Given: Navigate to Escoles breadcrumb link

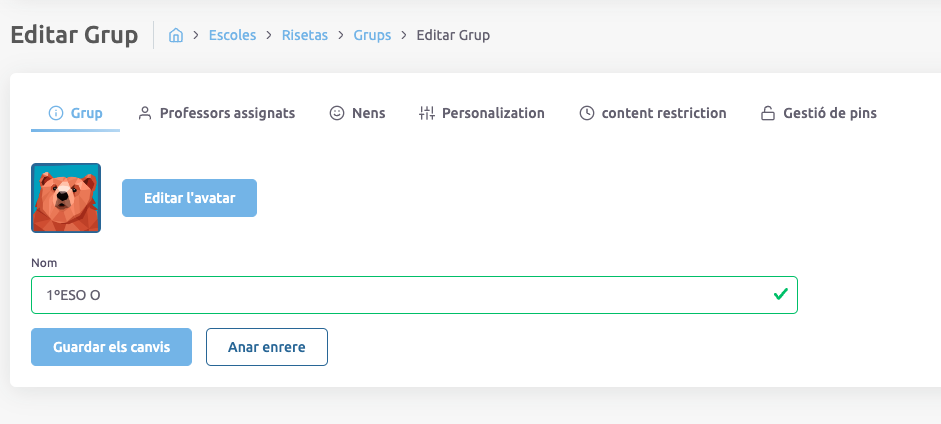Looking at the screenshot, I should point(232,35).
